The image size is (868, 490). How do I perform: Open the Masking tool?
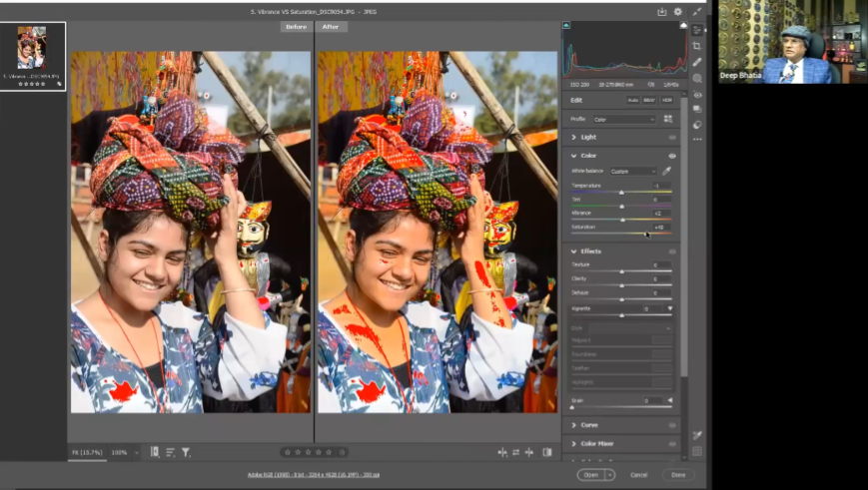[697, 78]
